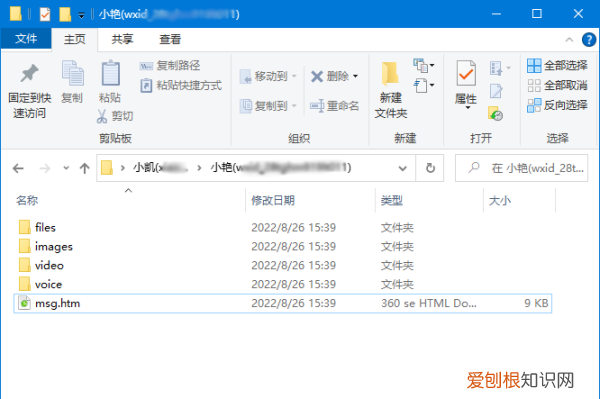This screenshot has height=399, width=600.
Task: Click the Copy (复制) ribbon icon
Action: point(72,73)
